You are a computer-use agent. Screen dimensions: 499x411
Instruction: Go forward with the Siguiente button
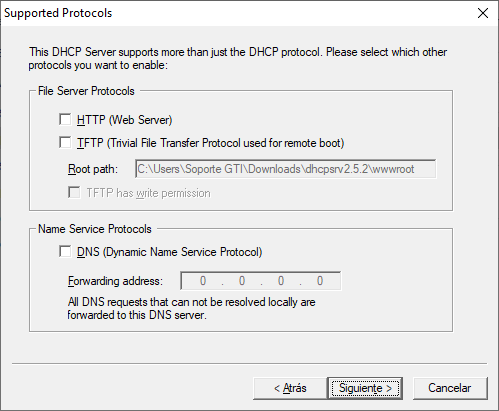[x=365, y=388]
